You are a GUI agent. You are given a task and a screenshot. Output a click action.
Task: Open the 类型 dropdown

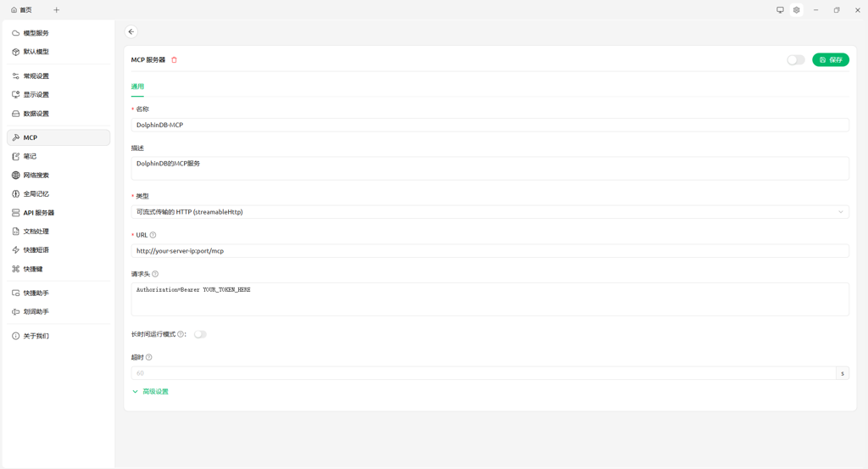click(x=489, y=212)
